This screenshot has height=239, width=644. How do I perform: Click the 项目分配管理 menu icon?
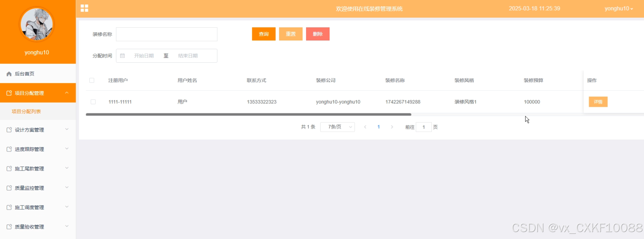pyautogui.click(x=9, y=93)
